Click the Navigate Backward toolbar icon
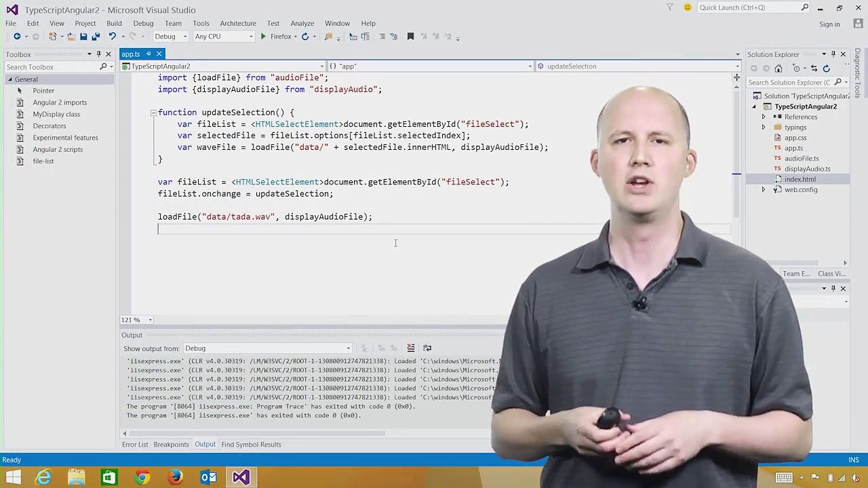The height and width of the screenshot is (488, 868). pos(17,37)
